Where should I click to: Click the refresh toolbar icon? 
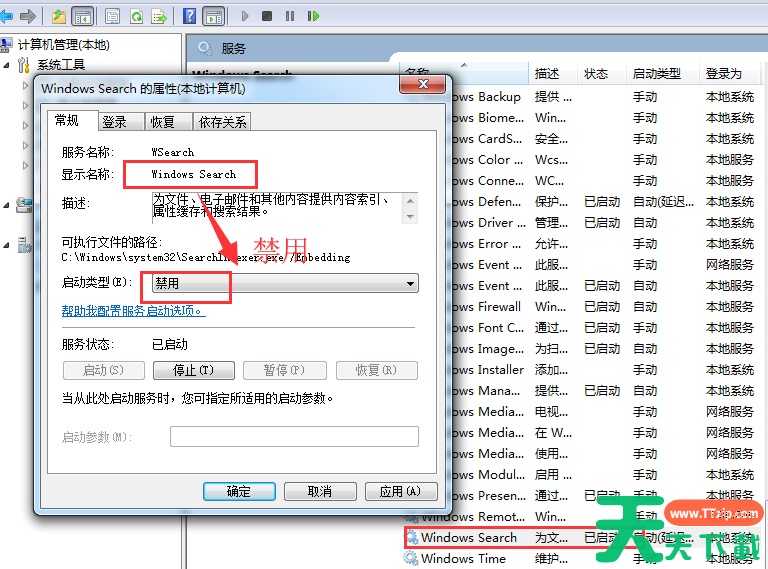coord(136,17)
